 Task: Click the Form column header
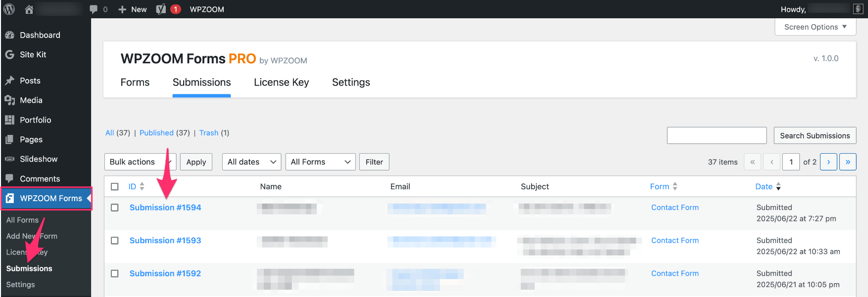coord(660,186)
